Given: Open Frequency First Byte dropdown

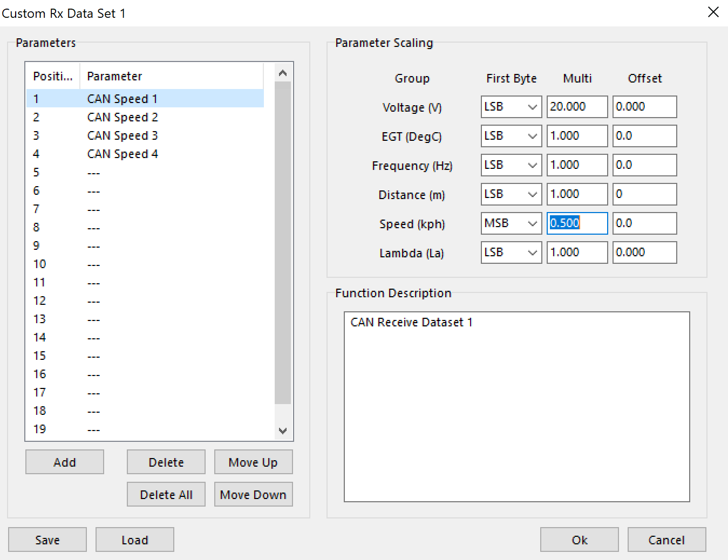Looking at the screenshot, I should point(511,165).
